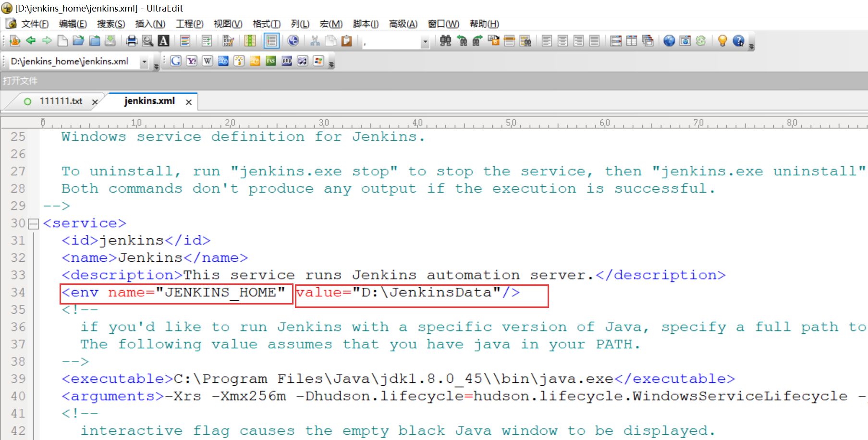Image resolution: width=868 pixels, height=440 pixels.
Task: Click the php toolbar icon
Action: [x=287, y=61]
